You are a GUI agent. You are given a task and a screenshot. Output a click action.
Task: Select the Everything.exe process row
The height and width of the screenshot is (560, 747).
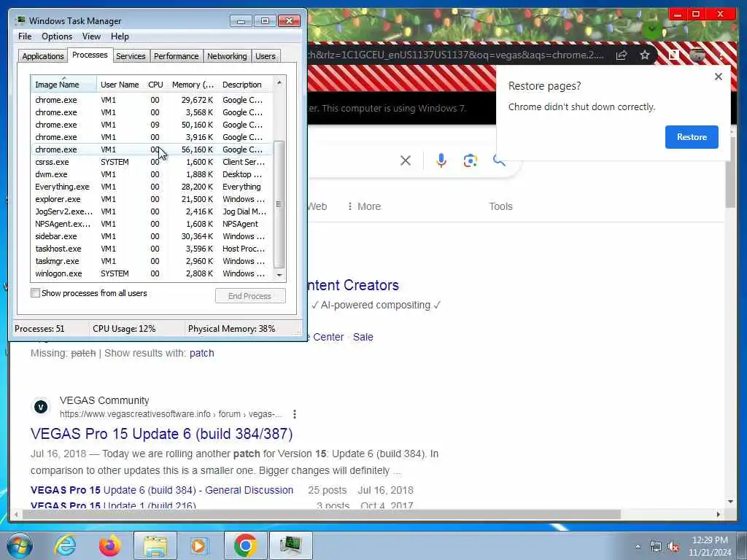[x=152, y=187]
